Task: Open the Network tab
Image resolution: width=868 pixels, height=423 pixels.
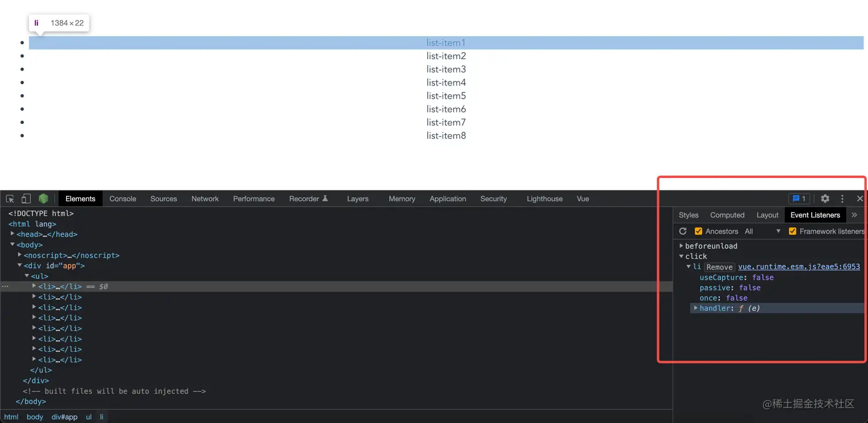Action: coord(205,199)
